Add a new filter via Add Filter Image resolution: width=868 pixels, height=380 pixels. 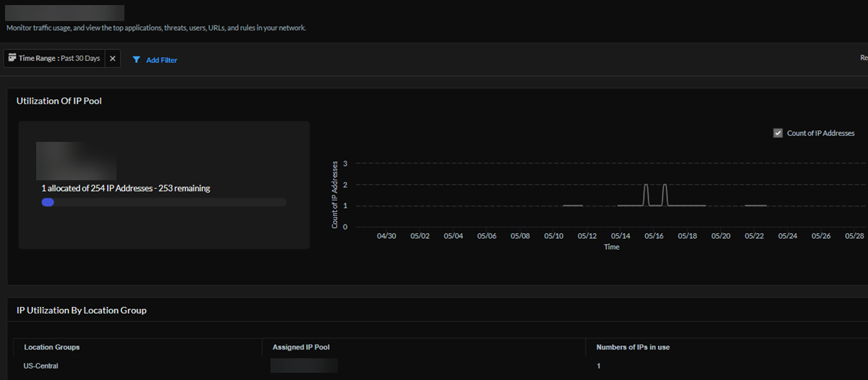point(161,60)
